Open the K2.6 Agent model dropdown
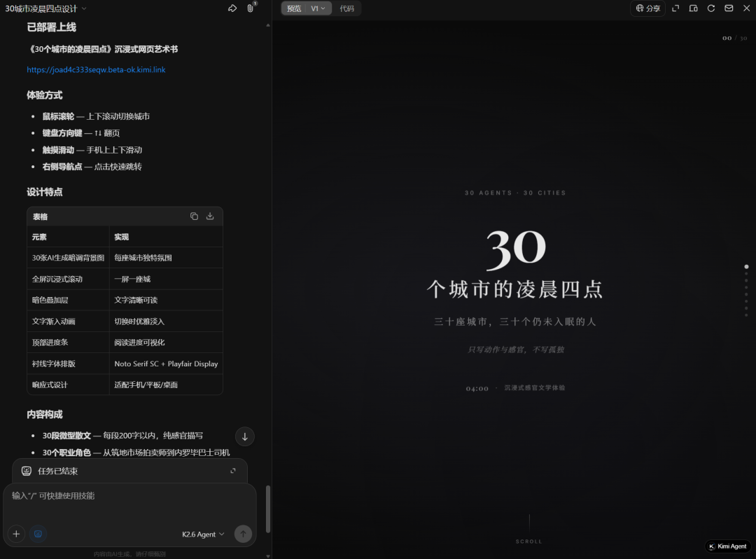Image resolution: width=756 pixels, height=559 pixels. point(203,534)
